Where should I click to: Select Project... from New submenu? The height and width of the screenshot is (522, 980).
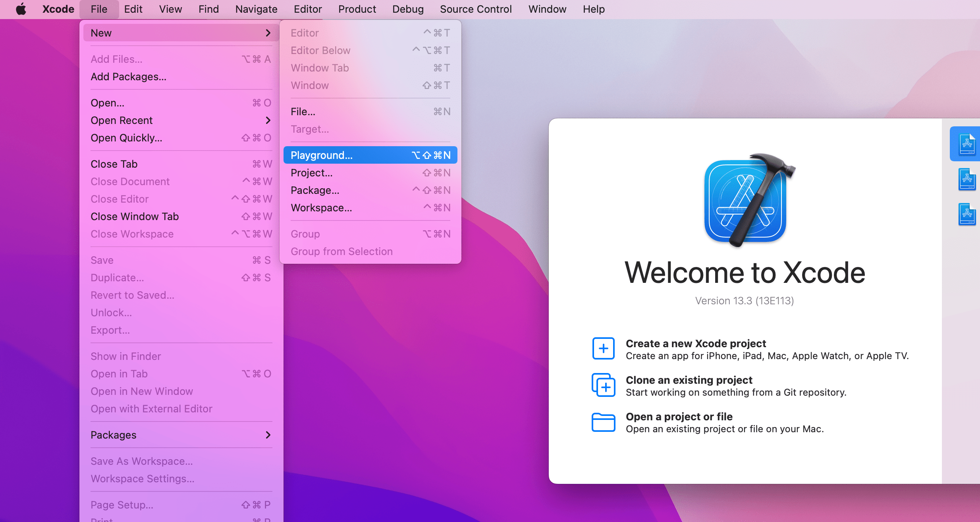(311, 172)
